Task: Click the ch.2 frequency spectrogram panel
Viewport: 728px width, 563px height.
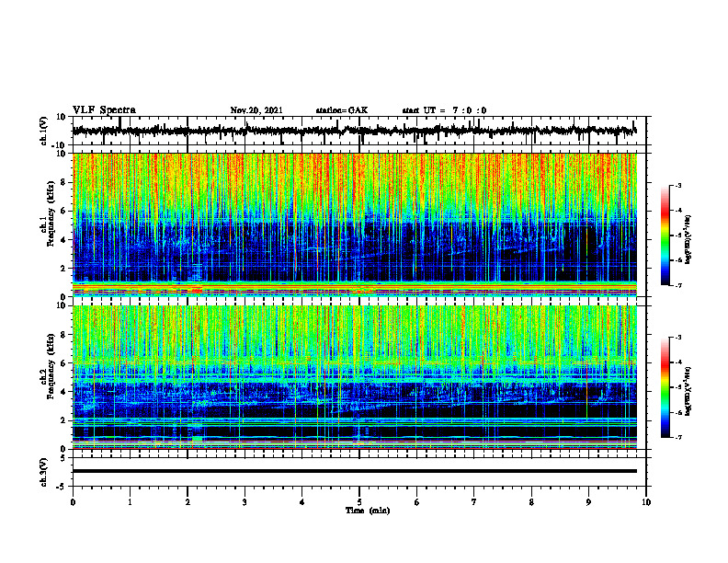Action: [359, 377]
